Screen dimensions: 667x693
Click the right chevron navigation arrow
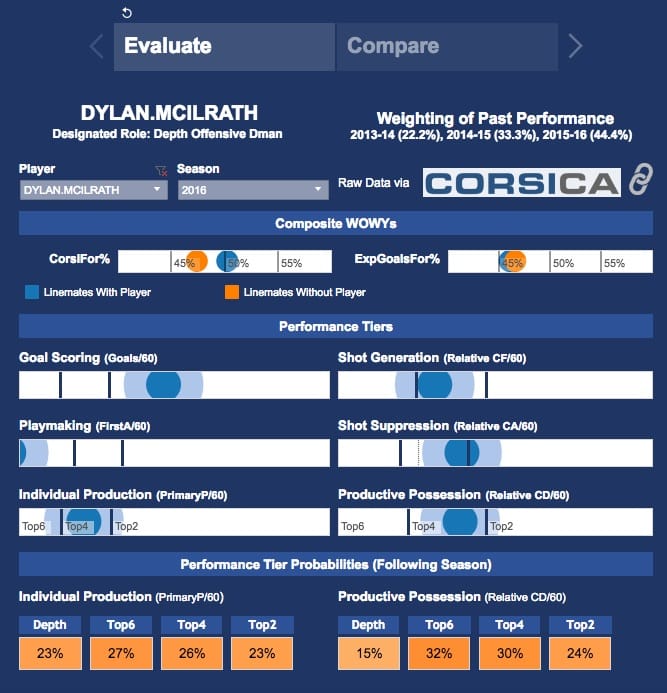click(575, 45)
